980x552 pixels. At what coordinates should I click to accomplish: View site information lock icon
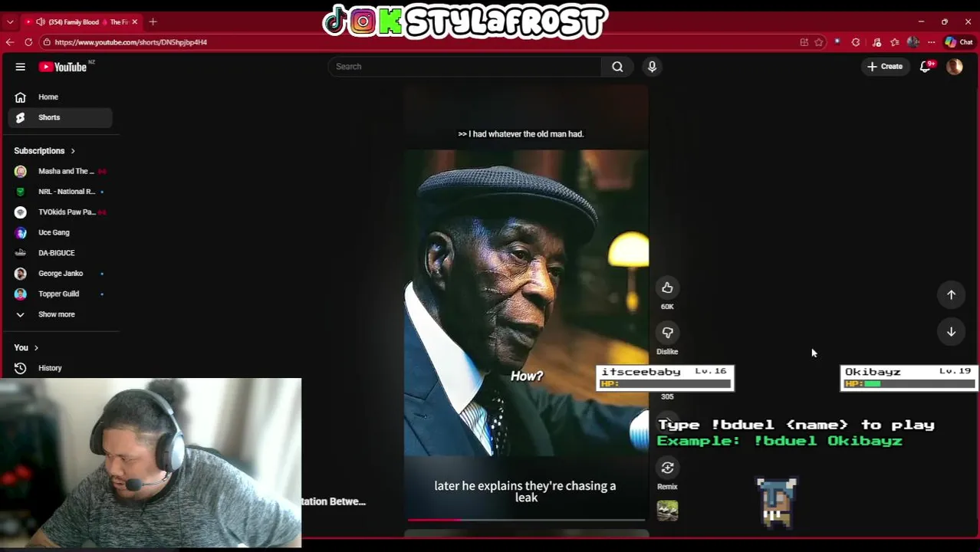click(47, 42)
